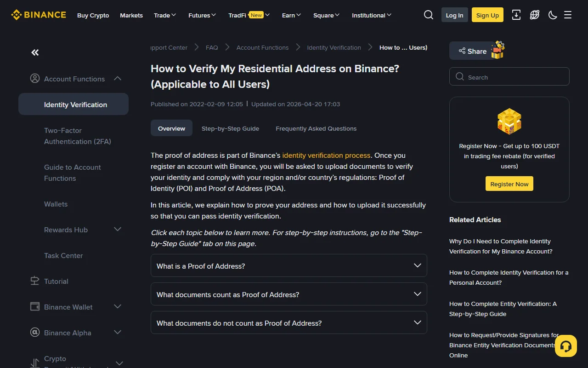Viewport: 588px width, 368px height.
Task: Follow the "identity verification process" link
Action: [326, 155]
